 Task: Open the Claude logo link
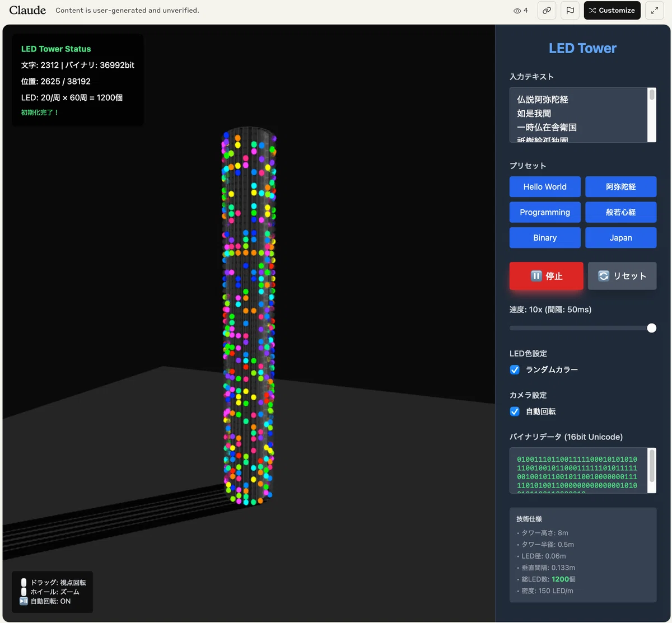tap(27, 10)
